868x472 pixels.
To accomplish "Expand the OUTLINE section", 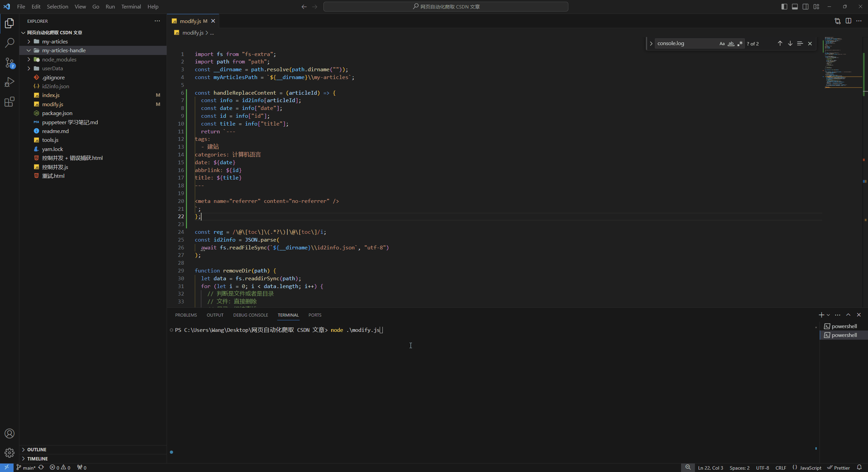I will coord(37,450).
